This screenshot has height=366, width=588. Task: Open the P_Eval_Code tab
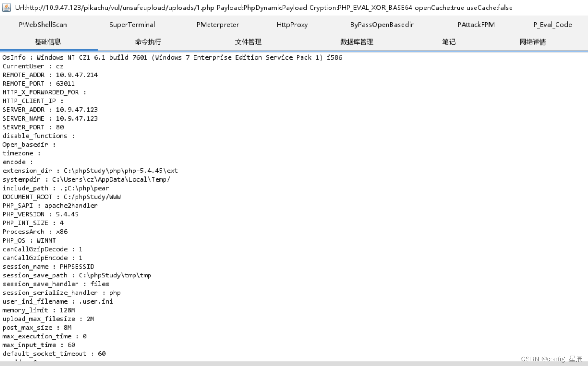point(552,25)
